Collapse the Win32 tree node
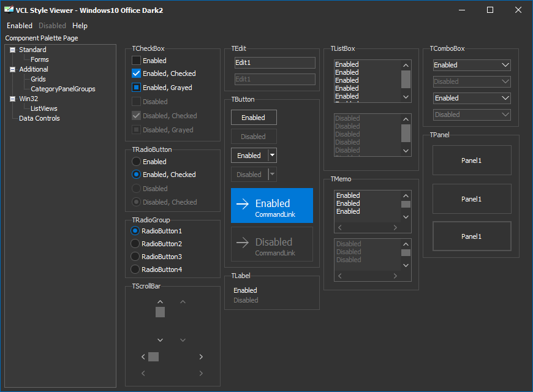 13,99
